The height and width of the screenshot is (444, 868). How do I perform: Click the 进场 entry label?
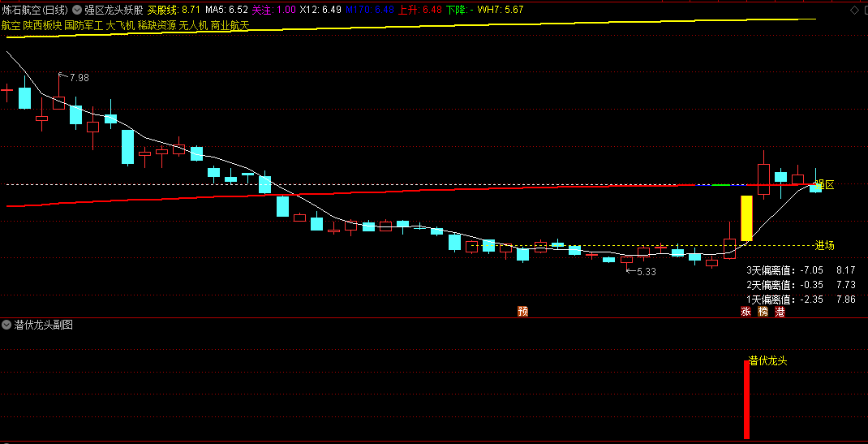824,246
